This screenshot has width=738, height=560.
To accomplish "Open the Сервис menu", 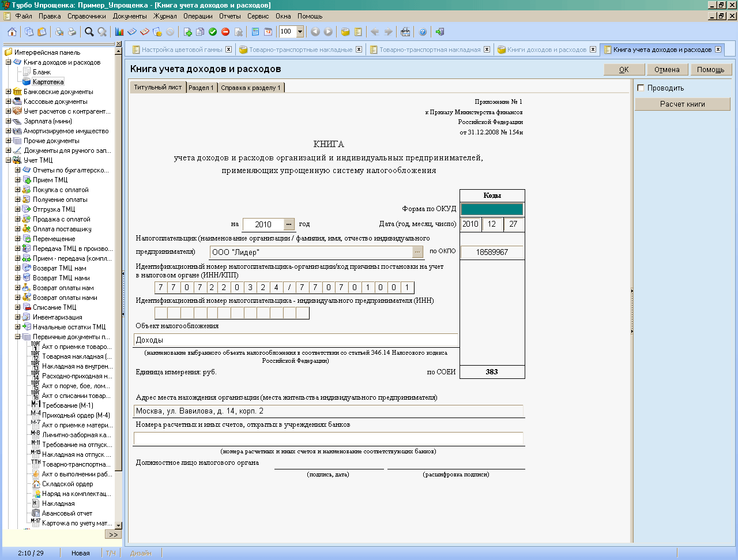I will 258,16.
